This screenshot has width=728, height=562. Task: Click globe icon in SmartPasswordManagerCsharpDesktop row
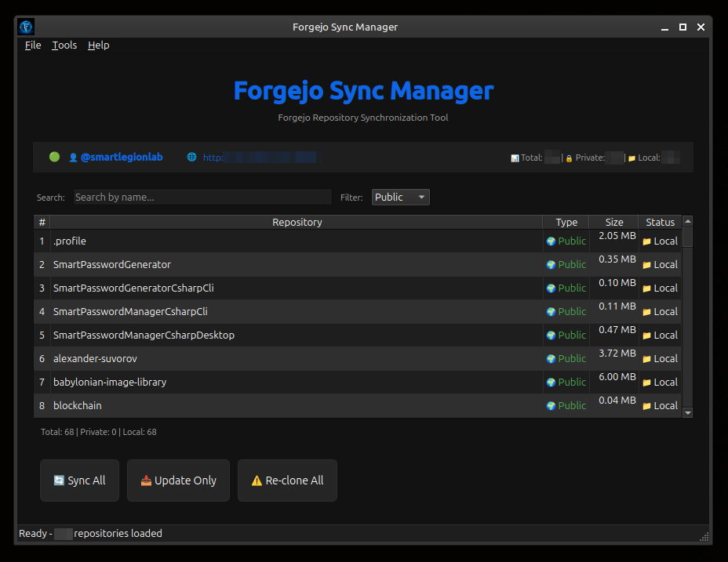coord(551,335)
